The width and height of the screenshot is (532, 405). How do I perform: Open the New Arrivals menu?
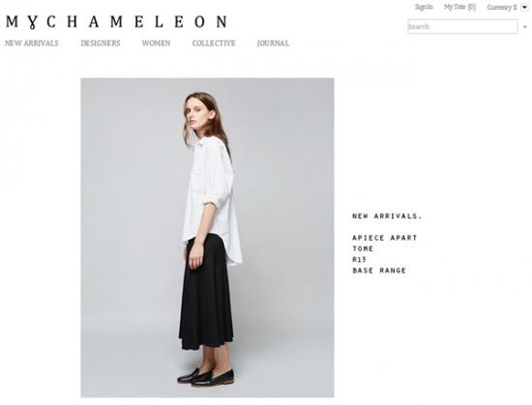(x=32, y=43)
